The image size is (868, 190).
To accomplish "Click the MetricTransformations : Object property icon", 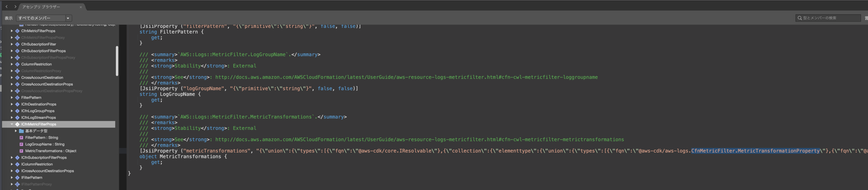I will (21, 151).
